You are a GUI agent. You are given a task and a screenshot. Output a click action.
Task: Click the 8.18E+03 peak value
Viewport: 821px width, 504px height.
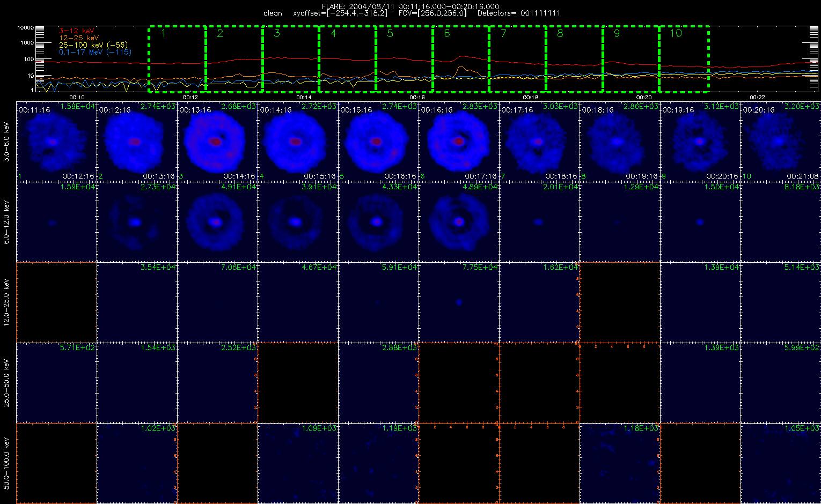coord(802,187)
